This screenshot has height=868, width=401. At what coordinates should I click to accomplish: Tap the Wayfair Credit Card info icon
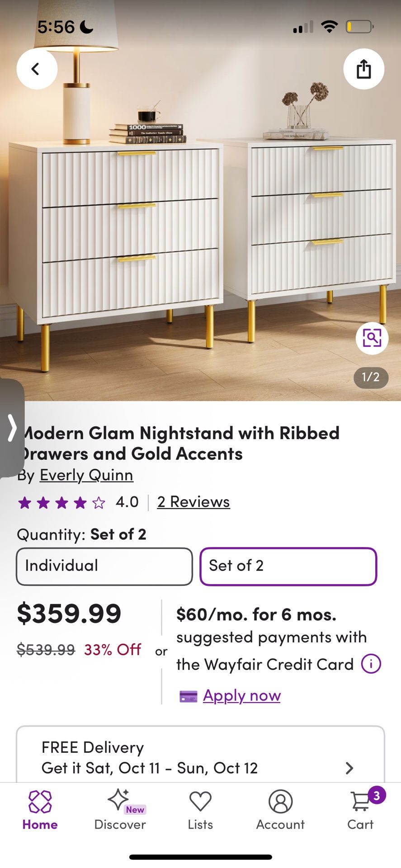[370, 664]
